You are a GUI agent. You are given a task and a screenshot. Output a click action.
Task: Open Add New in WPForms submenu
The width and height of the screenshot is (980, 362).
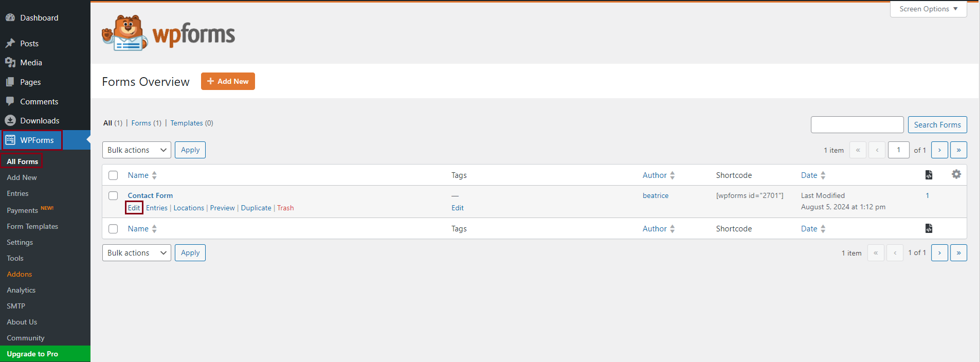point(22,177)
